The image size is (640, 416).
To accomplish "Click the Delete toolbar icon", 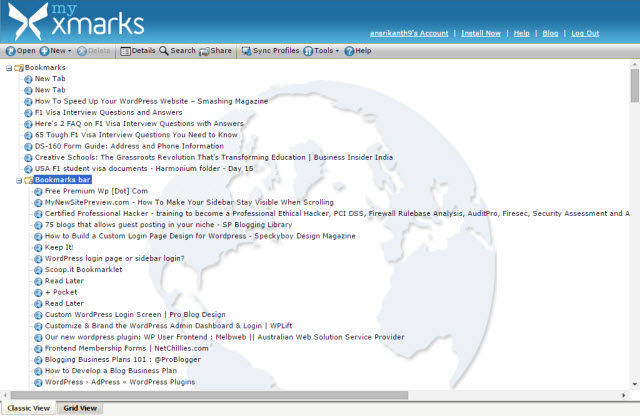I will point(82,51).
